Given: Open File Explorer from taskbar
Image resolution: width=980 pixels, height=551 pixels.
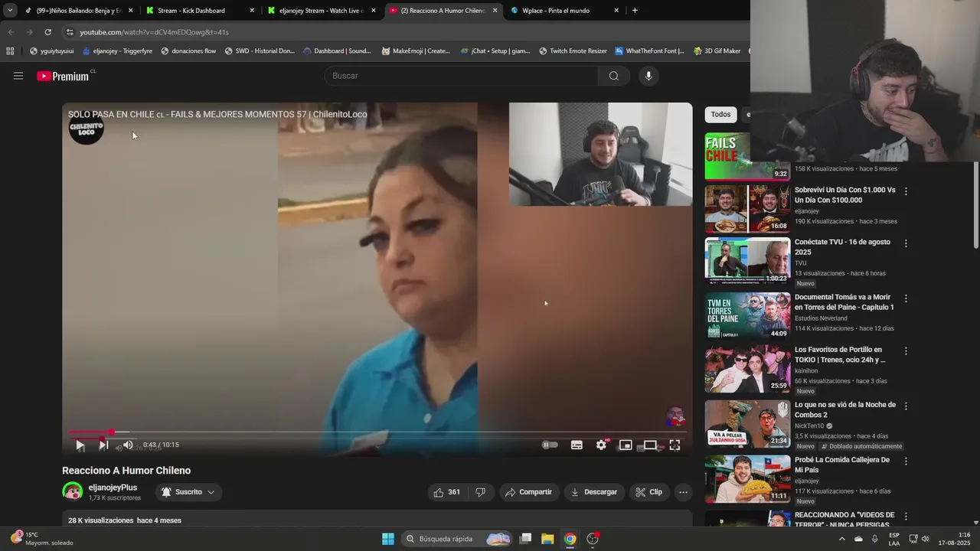Looking at the screenshot, I should click(x=547, y=539).
